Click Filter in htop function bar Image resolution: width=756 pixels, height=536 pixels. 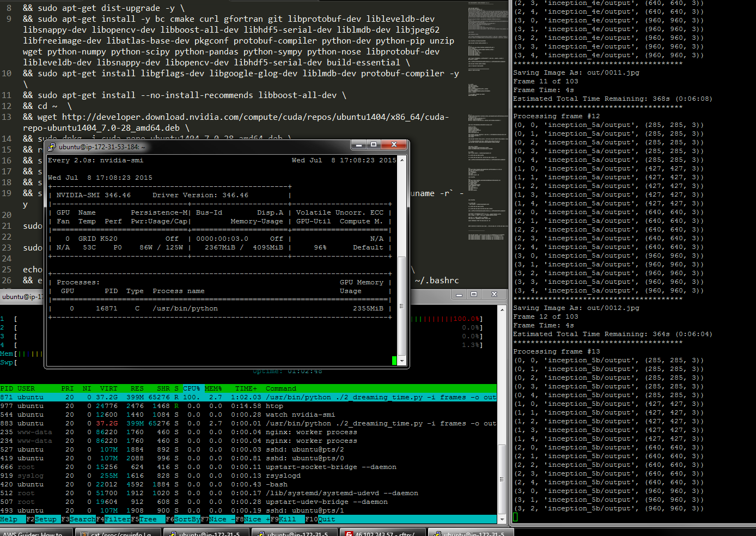pyautogui.click(x=118, y=519)
